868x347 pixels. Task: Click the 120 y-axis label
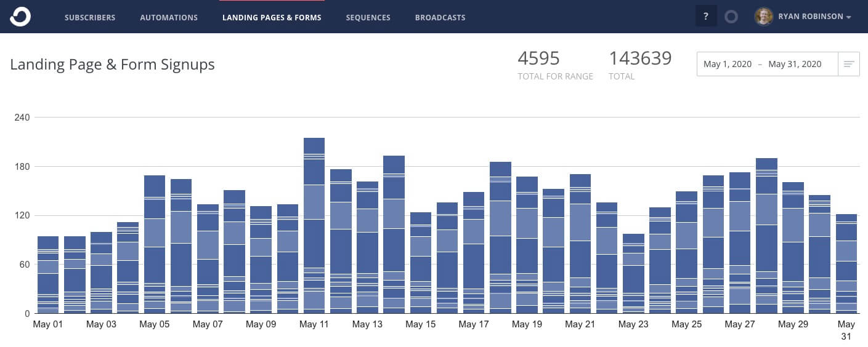[x=23, y=215]
